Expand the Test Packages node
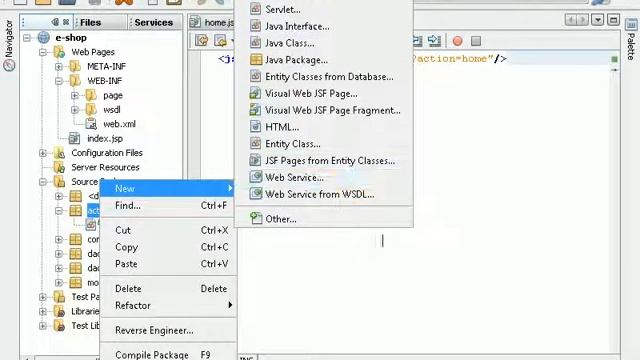The image size is (640, 360). [x=42, y=297]
